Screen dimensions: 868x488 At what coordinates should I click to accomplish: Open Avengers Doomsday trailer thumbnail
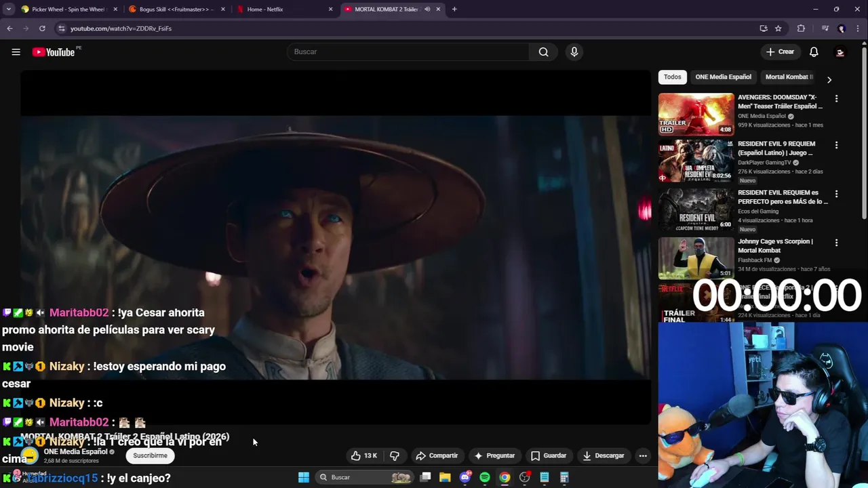pos(696,114)
